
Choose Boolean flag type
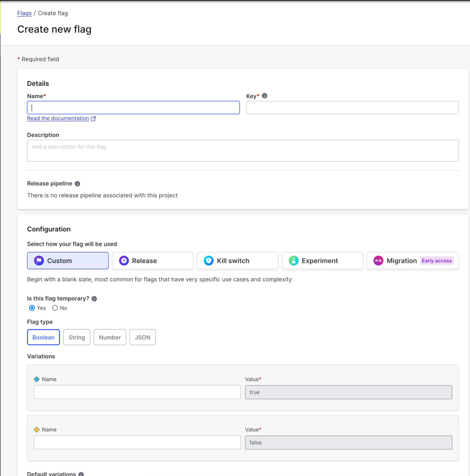[43, 337]
